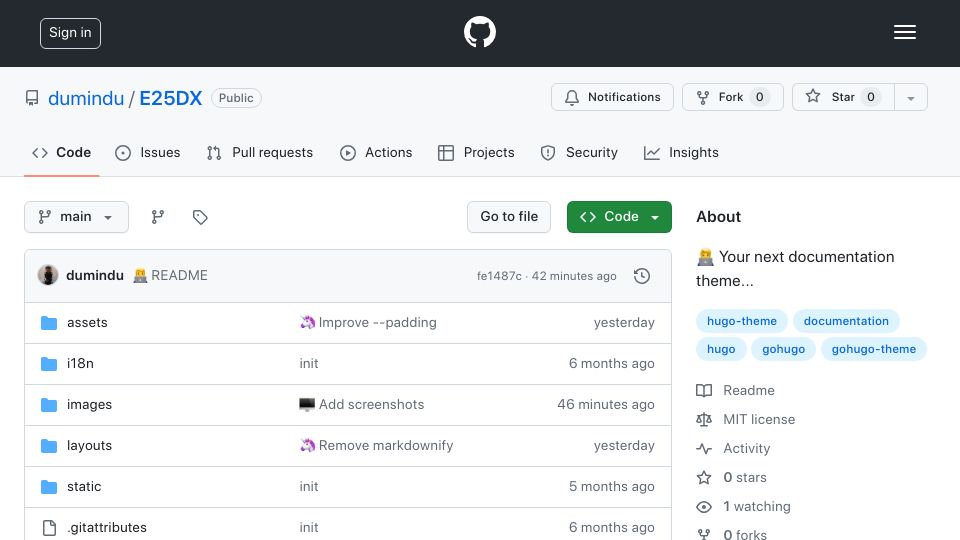Select the hugo topic tag
This screenshot has width=960, height=540.
click(x=721, y=349)
